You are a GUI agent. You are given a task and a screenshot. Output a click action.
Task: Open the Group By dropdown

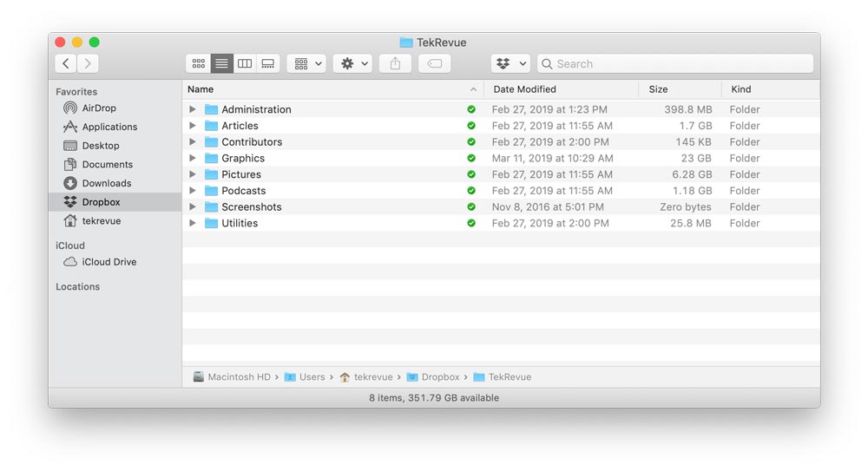click(306, 63)
